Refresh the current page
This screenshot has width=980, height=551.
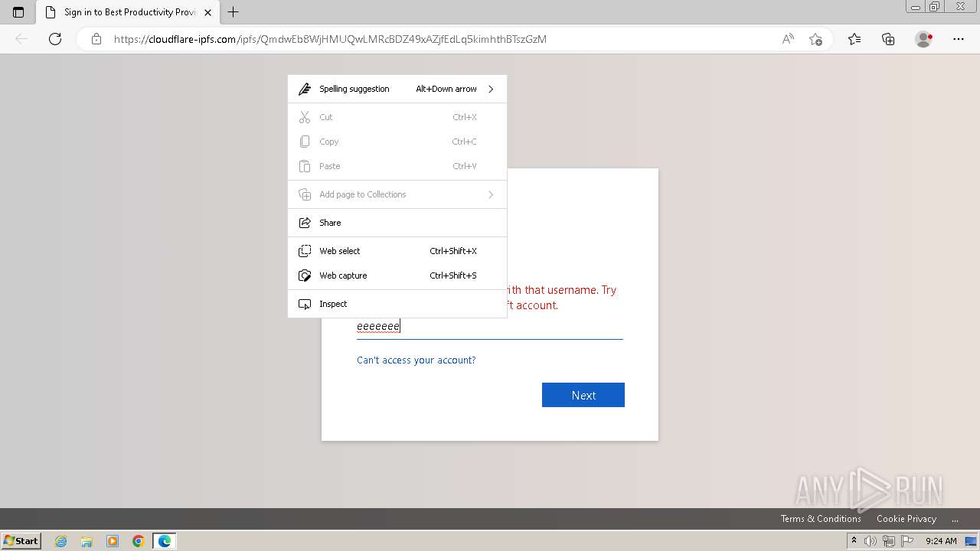[x=55, y=39]
